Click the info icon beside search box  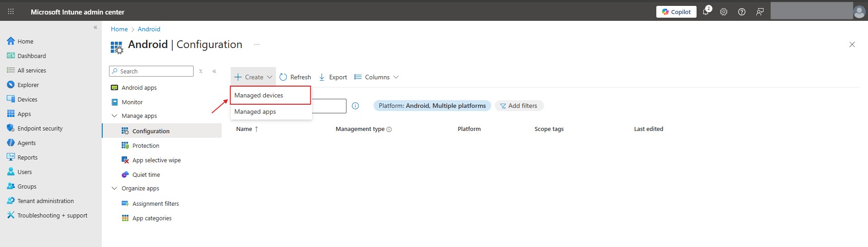coord(356,106)
